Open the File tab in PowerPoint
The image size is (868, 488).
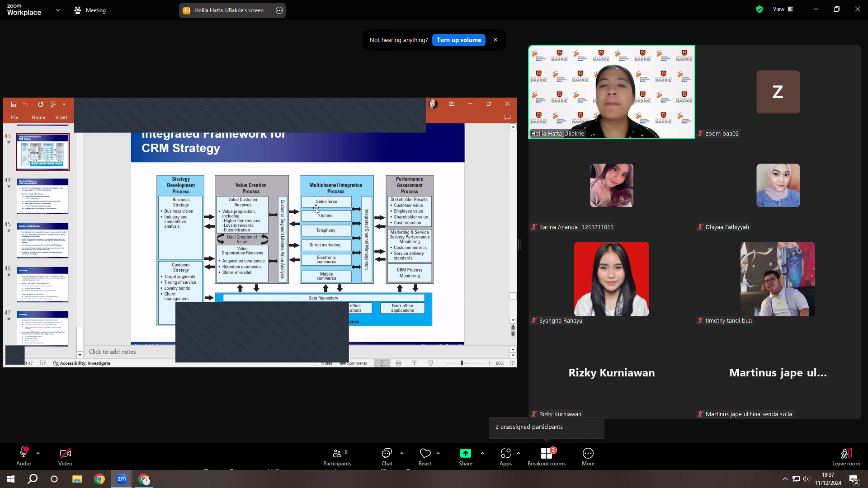[x=14, y=117]
